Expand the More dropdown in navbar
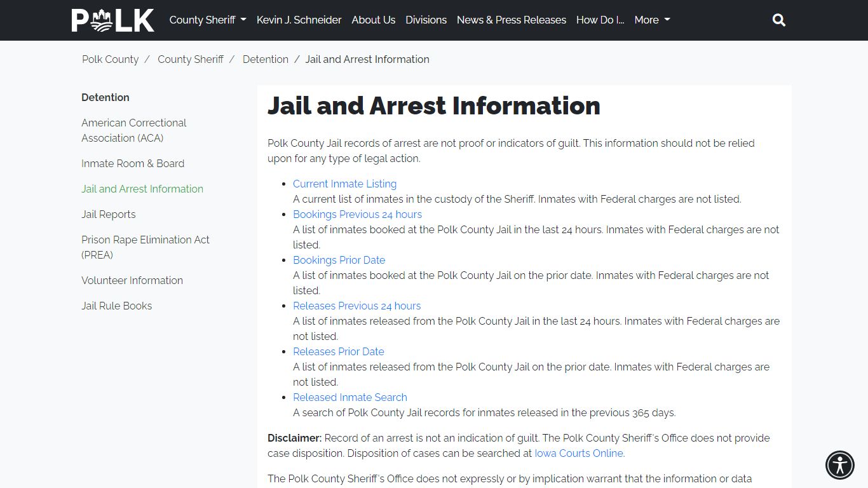Image resolution: width=868 pixels, height=488 pixels. pyautogui.click(x=653, y=20)
